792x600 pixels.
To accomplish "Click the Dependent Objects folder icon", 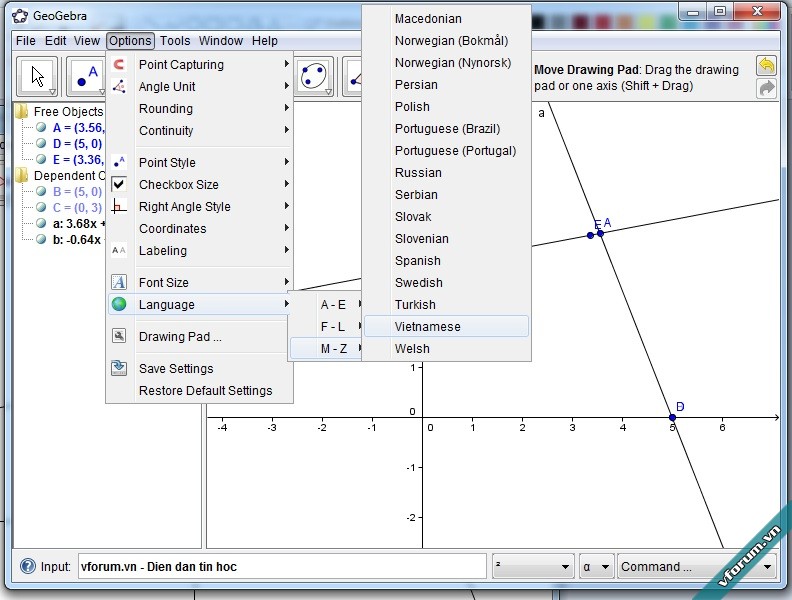I will [22, 175].
